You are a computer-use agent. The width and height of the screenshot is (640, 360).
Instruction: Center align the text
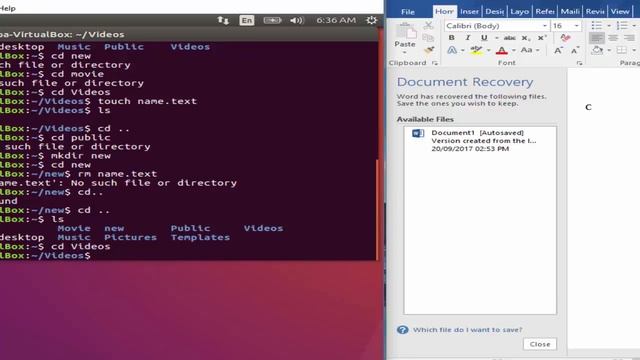[613, 38]
